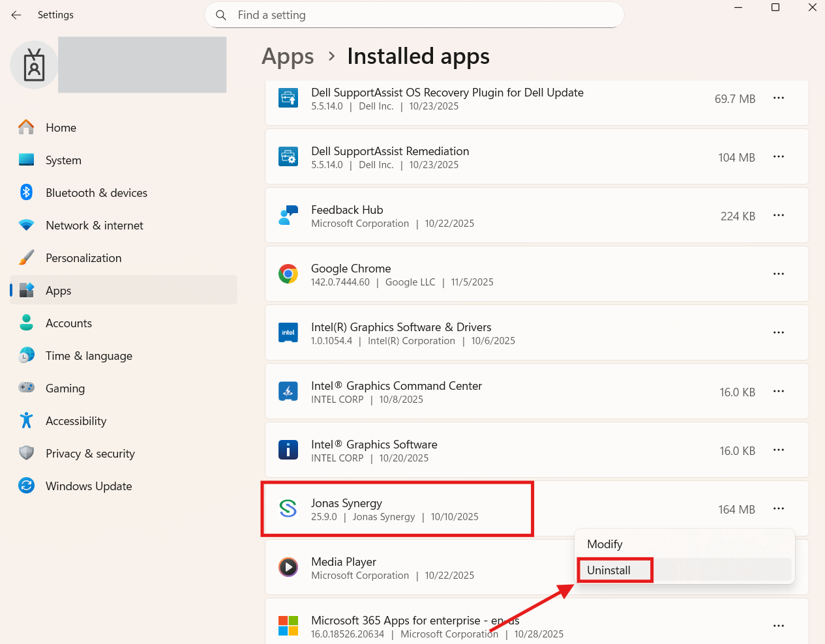825x644 pixels.
Task: Click the Google Chrome app icon
Action: (288, 274)
